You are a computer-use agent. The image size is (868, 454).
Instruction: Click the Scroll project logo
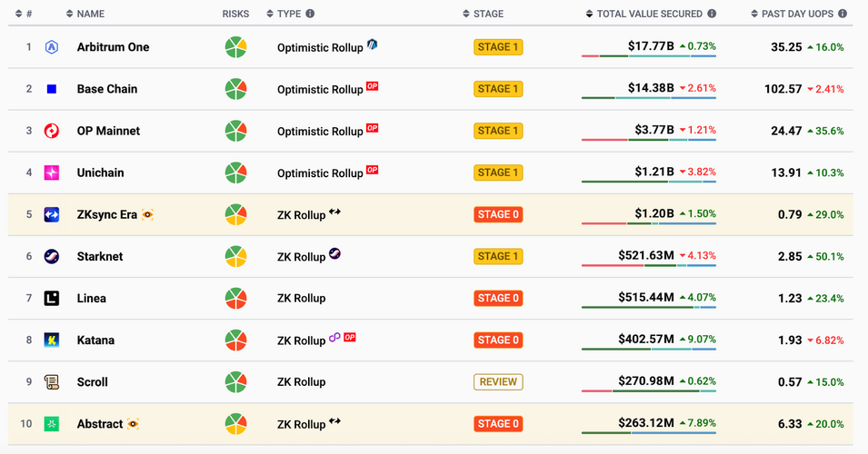tap(52, 381)
